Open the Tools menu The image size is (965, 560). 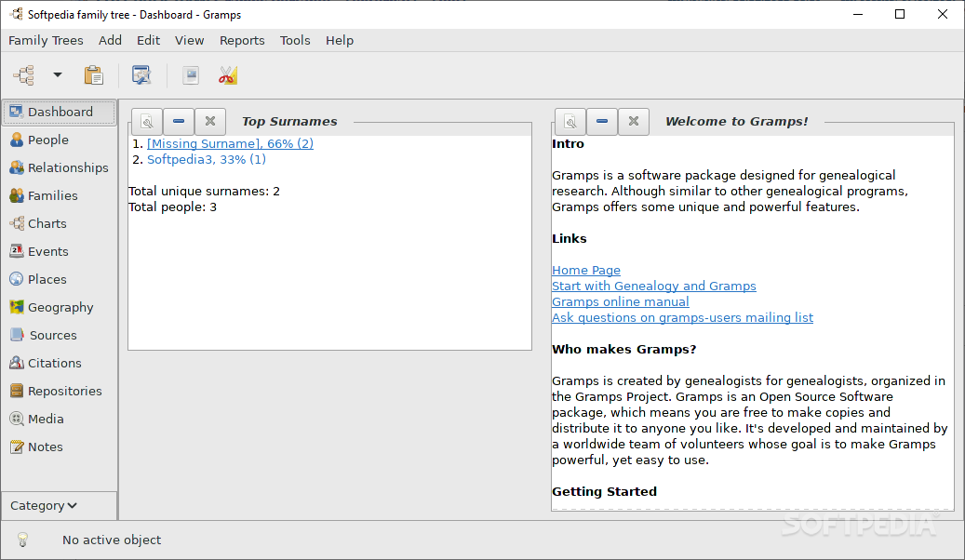click(x=295, y=41)
